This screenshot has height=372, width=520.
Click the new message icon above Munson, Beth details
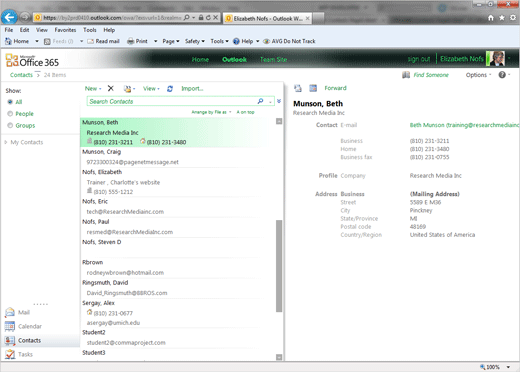(298, 88)
